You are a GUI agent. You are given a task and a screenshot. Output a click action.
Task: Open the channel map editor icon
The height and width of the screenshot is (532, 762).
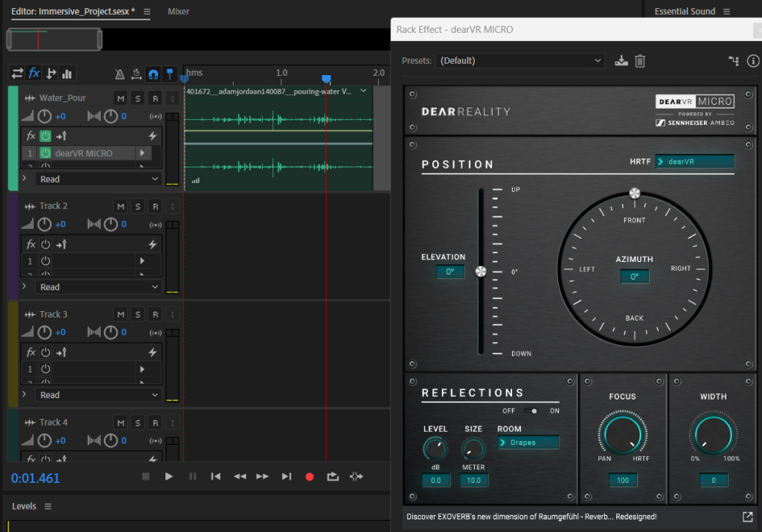click(x=733, y=61)
